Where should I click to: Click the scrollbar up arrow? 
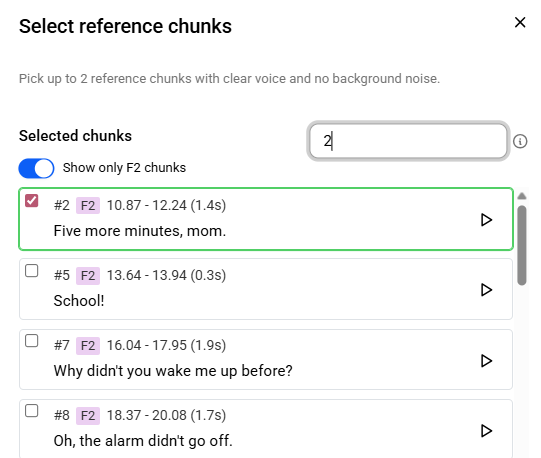pyautogui.click(x=522, y=196)
